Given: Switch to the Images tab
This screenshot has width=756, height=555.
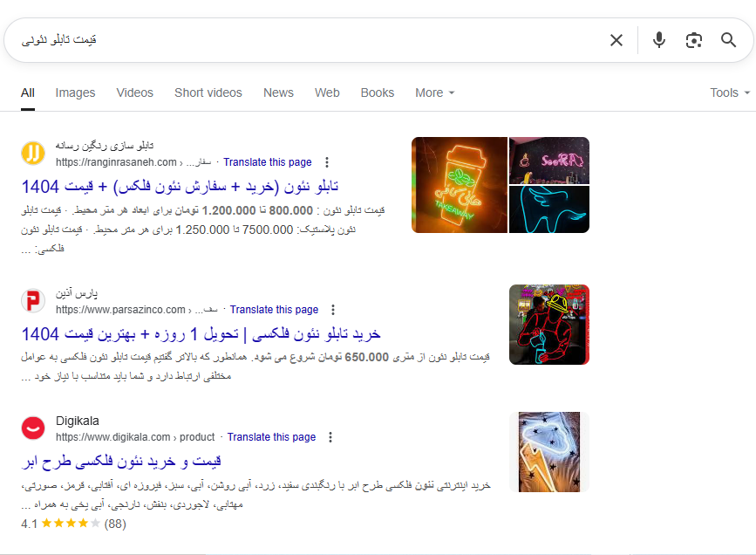Looking at the screenshot, I should [75, 92].
